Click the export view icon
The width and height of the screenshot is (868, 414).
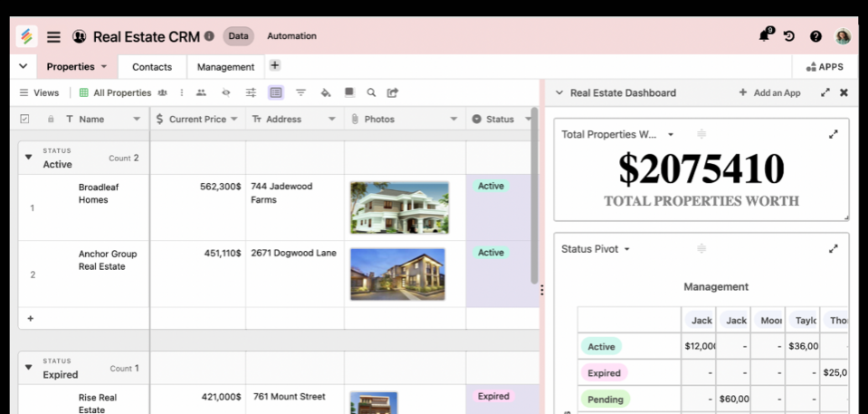point(393,92)
